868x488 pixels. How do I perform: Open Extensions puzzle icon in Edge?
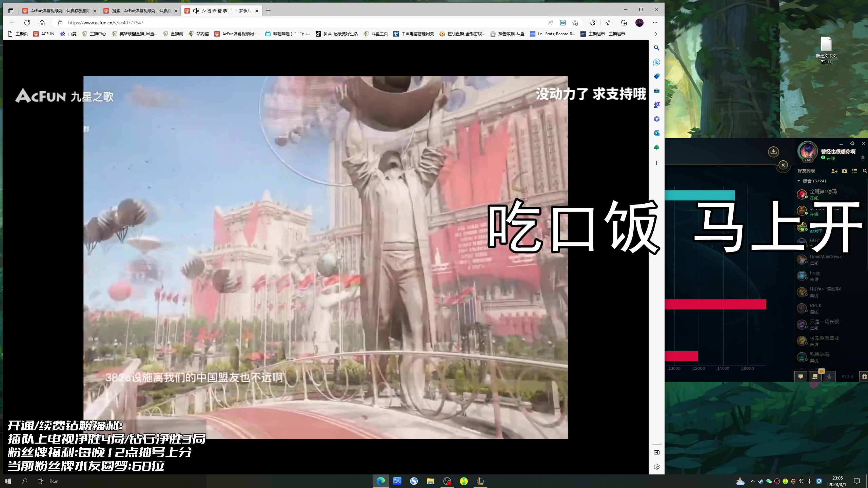point(592,23)
